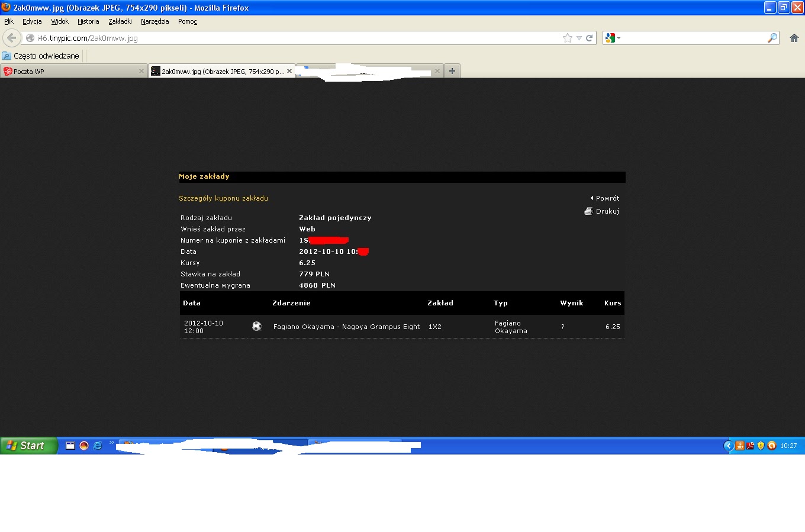Click the printer icon next to Drukuj
This screenshot has height=532, width=805.
588,211
